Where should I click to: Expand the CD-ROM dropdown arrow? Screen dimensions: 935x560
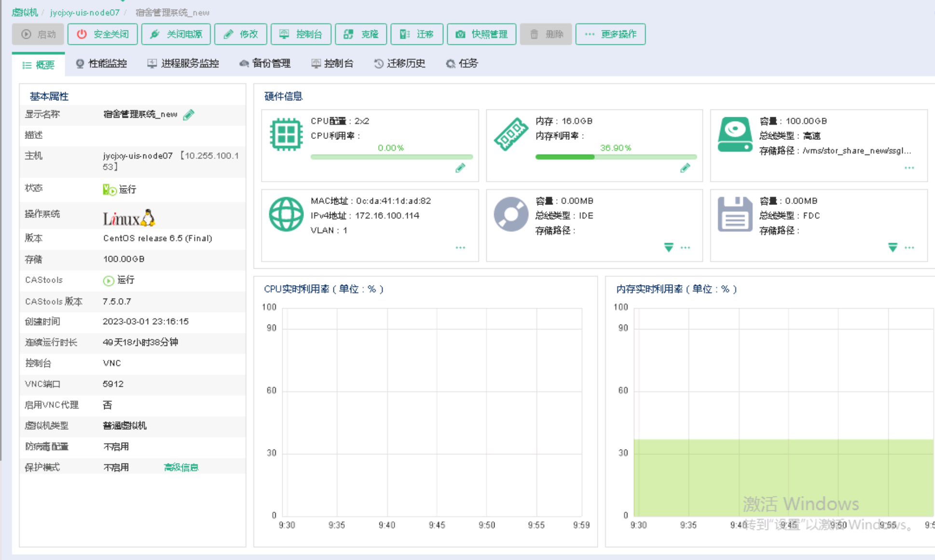point(669,247)
